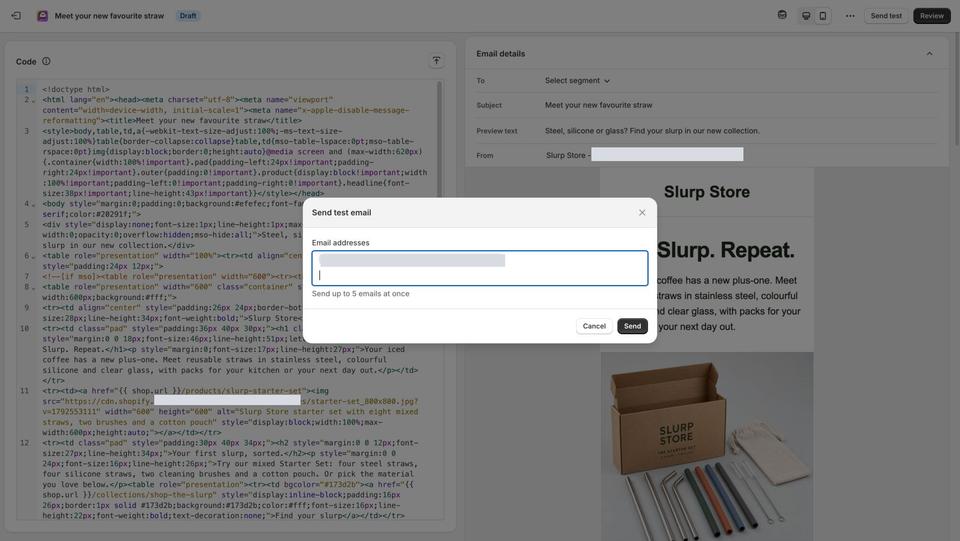The height and width of the screenshot is (541, 960).
Task: Click Cancel in the dialog
Action: [x=594, y=326]
